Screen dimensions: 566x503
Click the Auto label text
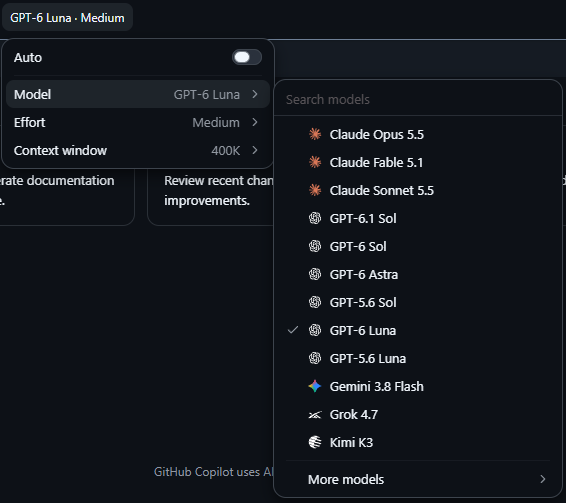[28, 57]
